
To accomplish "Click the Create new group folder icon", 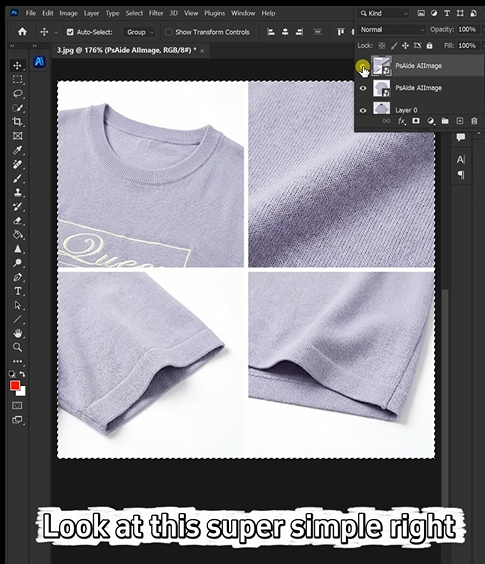I will coord(445,121).
